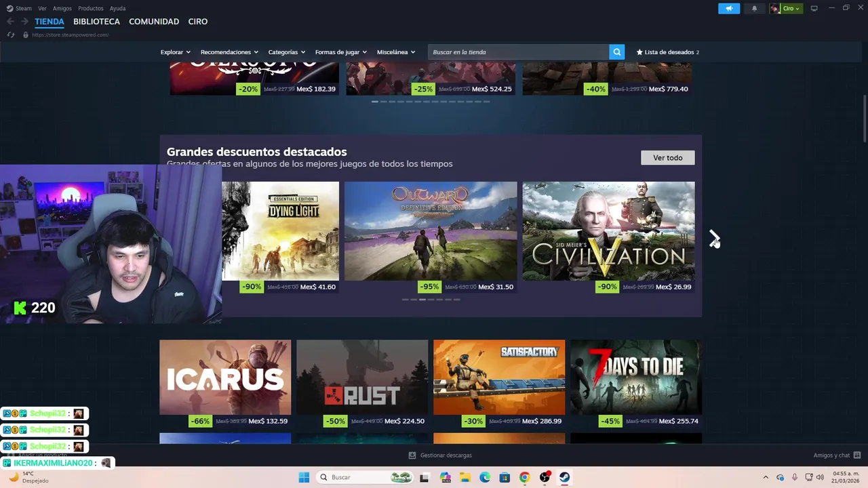Switch to the COMUNIDAD tab
The height and width of the screenshot is (488, 868).
click(154, 22)
